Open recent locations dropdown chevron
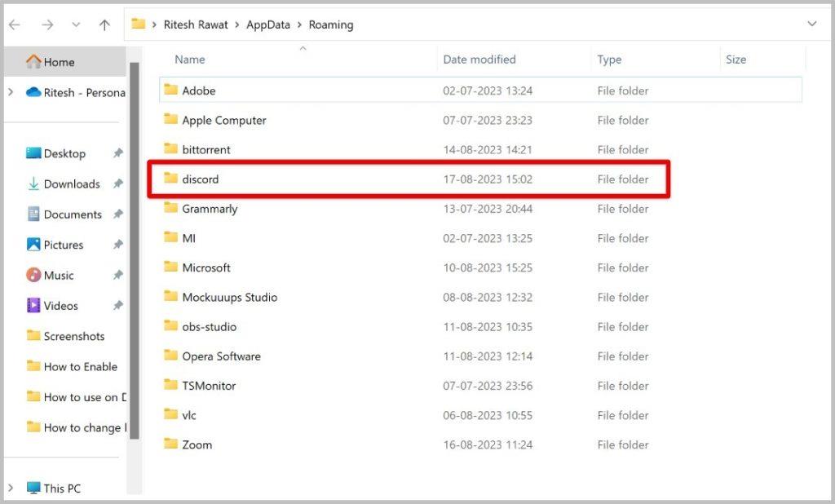Image resolution: width=835 pixels, height=504 pixels. point(76,24)
